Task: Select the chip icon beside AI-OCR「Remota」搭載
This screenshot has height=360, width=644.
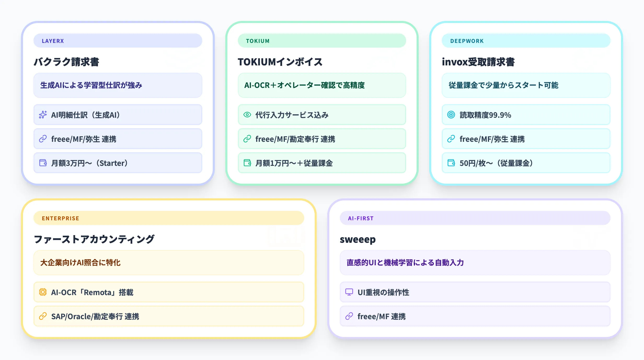Action: click(43, 292)
